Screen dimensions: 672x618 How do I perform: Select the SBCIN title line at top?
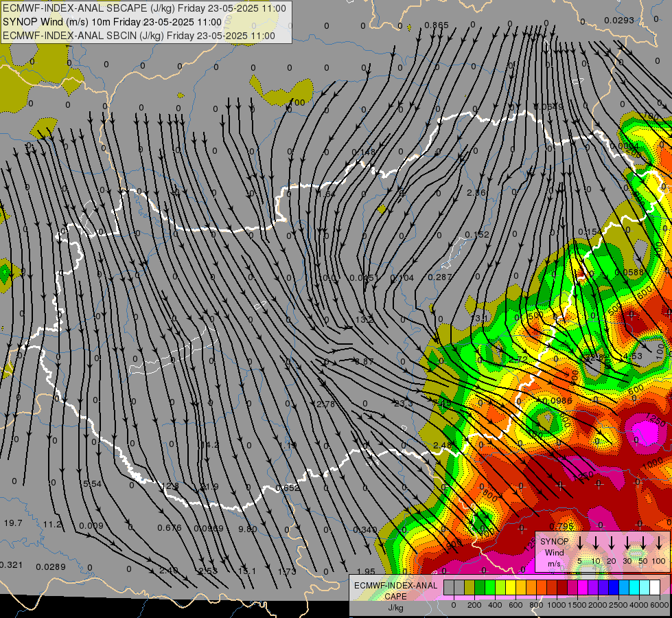coord(139,36)
